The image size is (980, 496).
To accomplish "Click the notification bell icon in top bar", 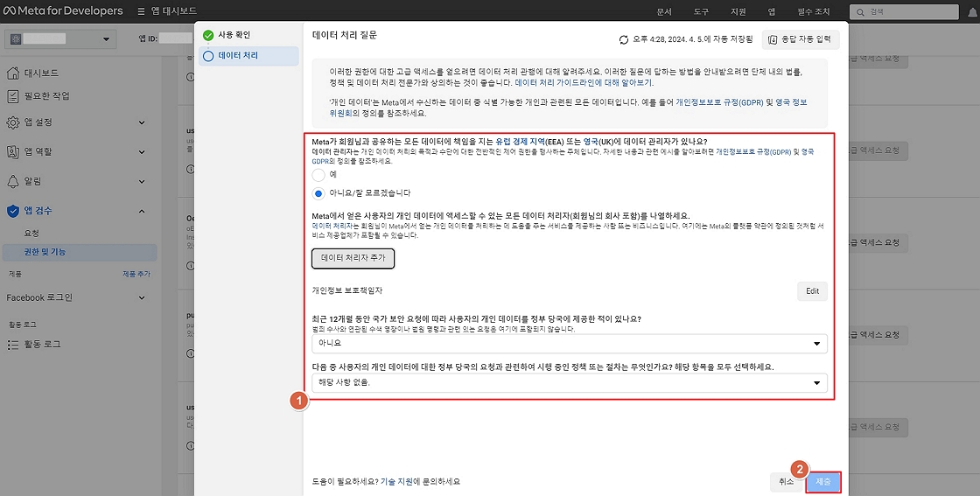I will pyautogui.click(x=974, y=12).
